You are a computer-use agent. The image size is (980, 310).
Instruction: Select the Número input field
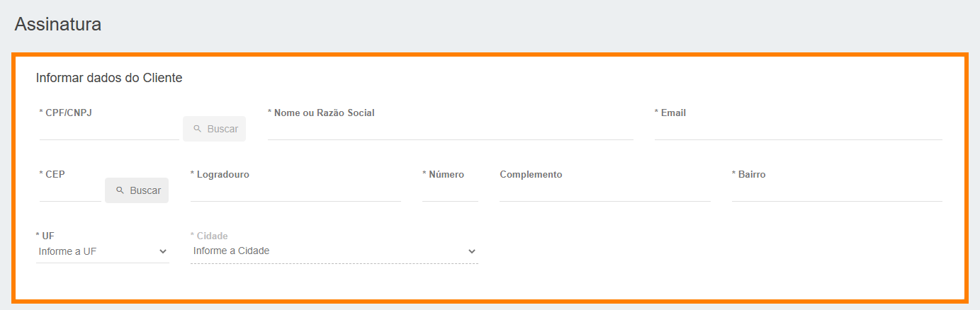click(450, 192)
